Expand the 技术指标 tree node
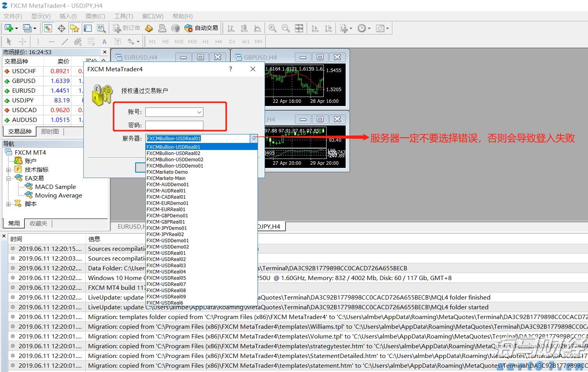 (x=9, y=169)
